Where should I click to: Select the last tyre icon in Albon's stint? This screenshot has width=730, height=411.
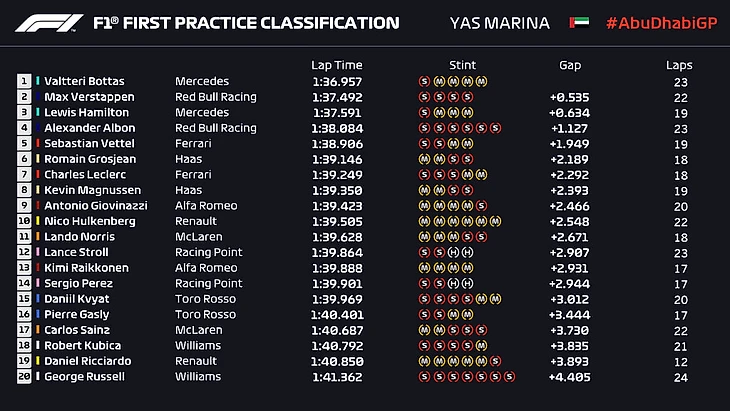[496, 128]
